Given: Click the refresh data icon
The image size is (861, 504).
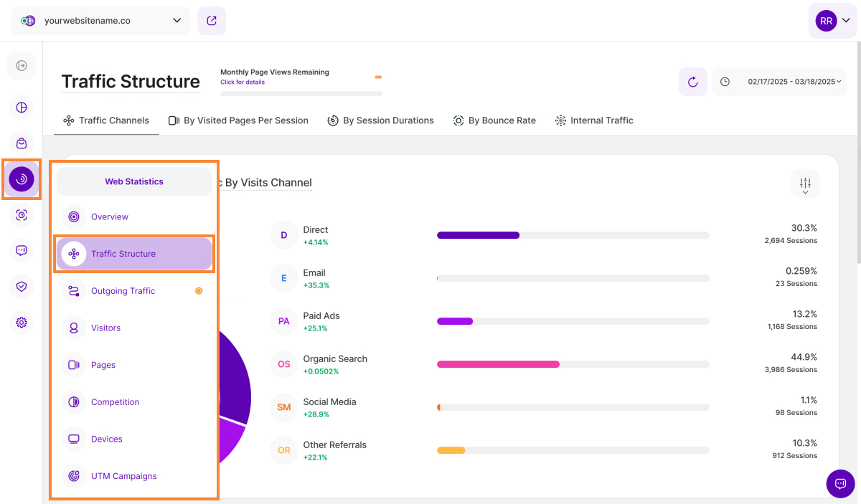Looking at the screenshot, I should [x=692, y=82].
